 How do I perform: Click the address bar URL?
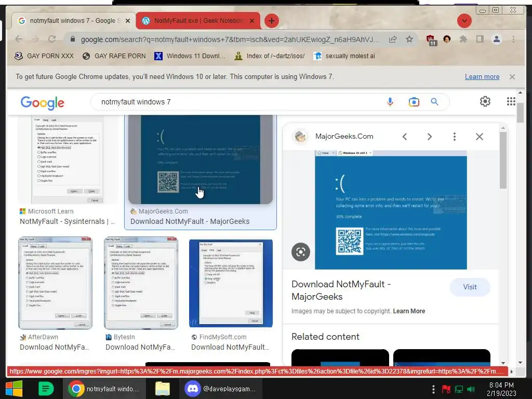230,39
